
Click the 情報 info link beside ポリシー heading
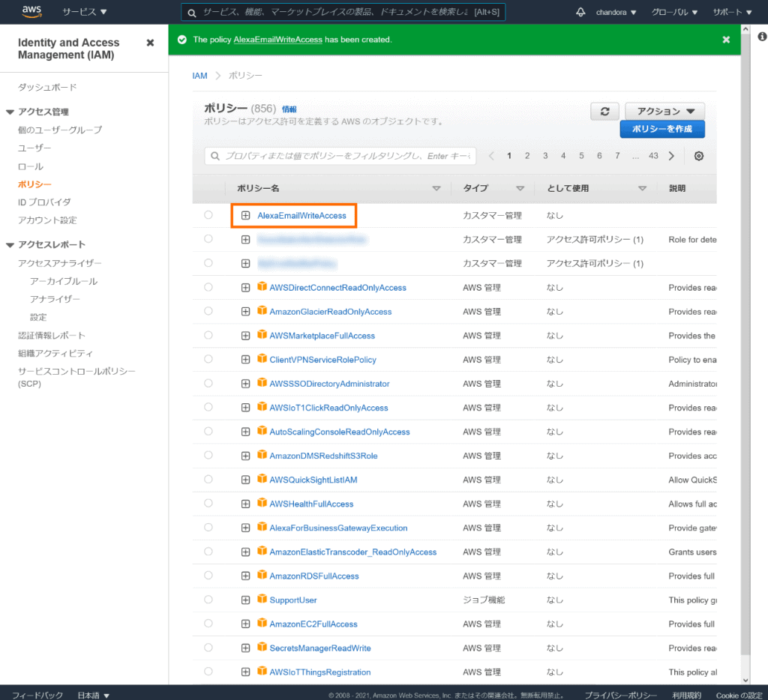click(x=289, y=109)
